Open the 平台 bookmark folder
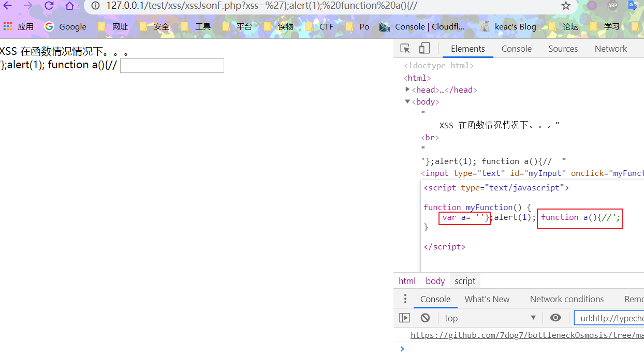This screenshot has width=644, height=356. tap(237, 26)
